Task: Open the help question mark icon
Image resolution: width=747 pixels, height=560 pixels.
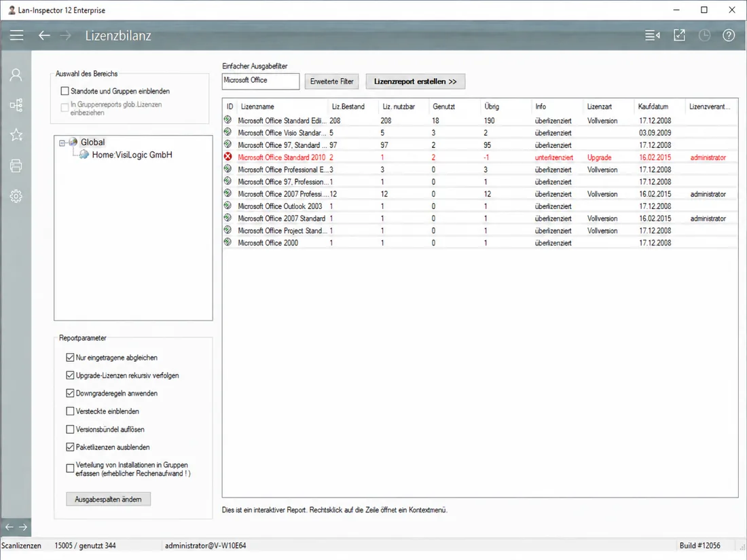Action: click(x=729, y=35)
